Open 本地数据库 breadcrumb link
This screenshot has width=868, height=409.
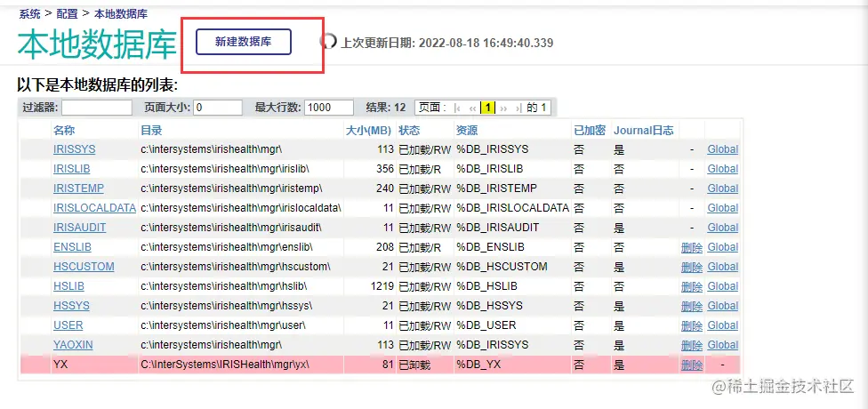pyautogui.click(x=121, y=14)
